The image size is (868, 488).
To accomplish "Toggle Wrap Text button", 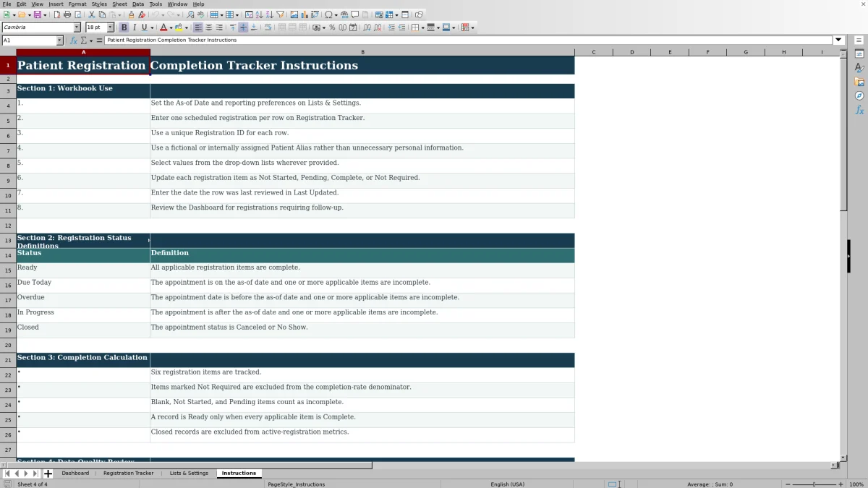I will (268, 27).
